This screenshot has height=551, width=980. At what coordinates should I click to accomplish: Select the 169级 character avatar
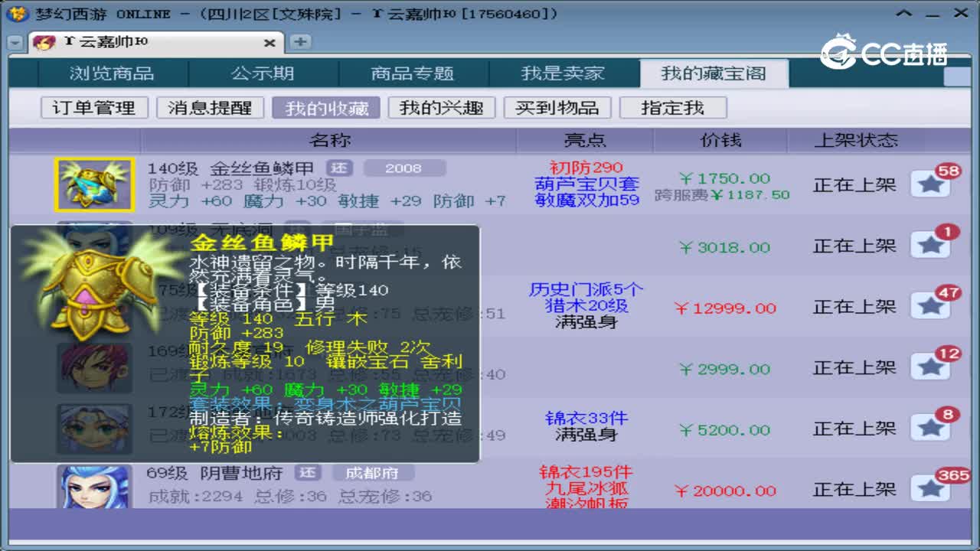pyautogui.click(x=94, y=367)
